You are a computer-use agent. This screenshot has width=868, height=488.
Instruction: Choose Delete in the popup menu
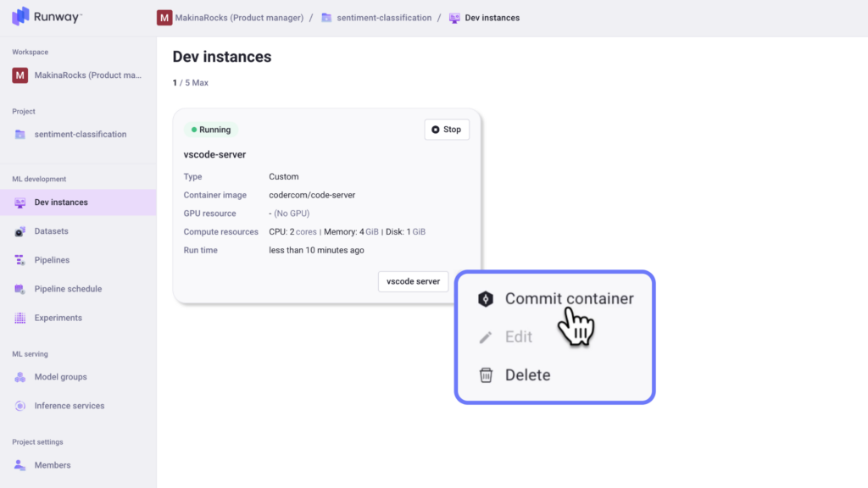point(527,374)
